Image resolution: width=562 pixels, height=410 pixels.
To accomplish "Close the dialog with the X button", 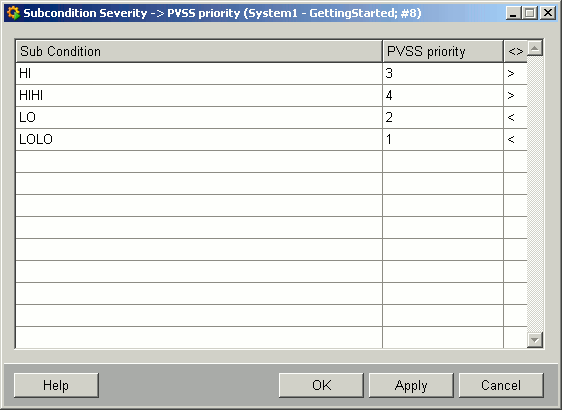I will tap(548, 13).
